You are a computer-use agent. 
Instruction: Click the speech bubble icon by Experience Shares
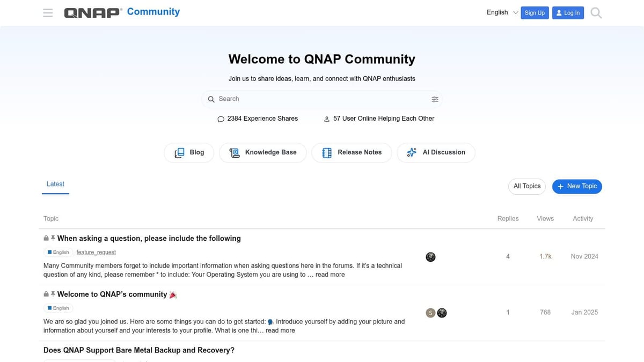click(x=221, y=119)
